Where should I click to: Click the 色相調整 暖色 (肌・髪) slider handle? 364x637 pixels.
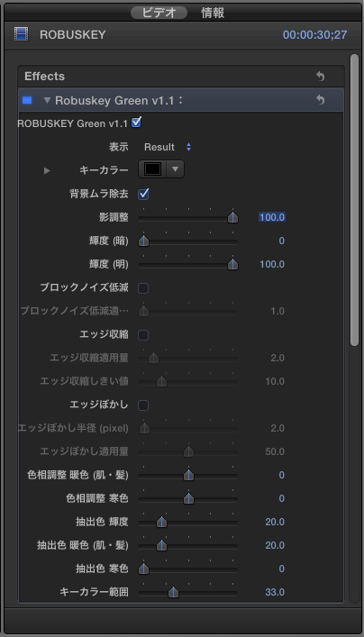[x=188, y=475]
